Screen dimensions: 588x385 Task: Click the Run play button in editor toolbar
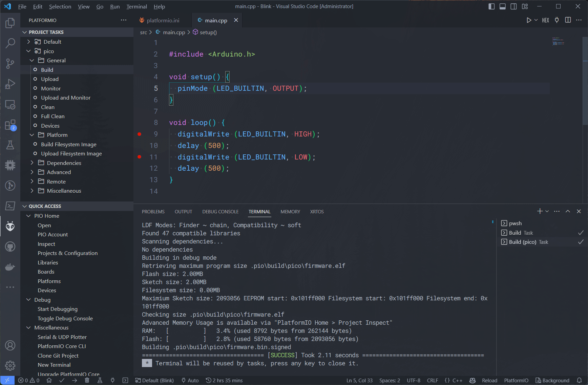pyautogui.click(x=529, y=20)
